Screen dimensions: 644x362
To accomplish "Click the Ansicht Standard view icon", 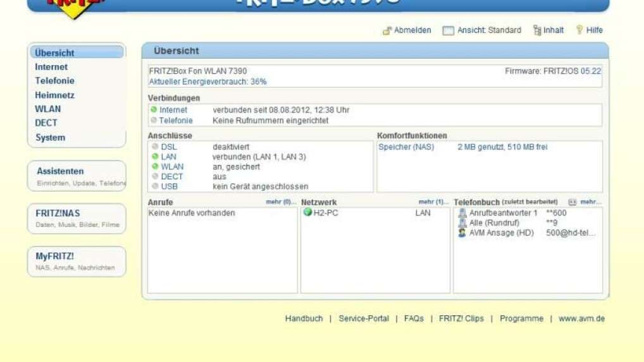I will 448,30.
